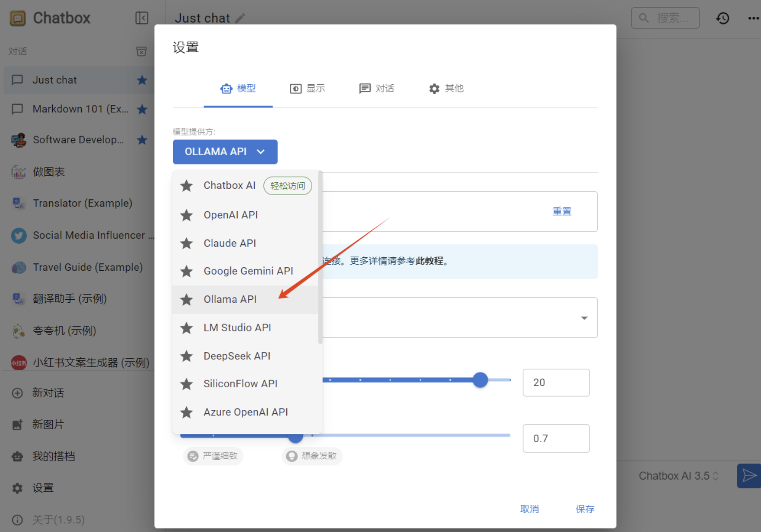
Task: Click the clear conversations icon
Action: (141, 51)
